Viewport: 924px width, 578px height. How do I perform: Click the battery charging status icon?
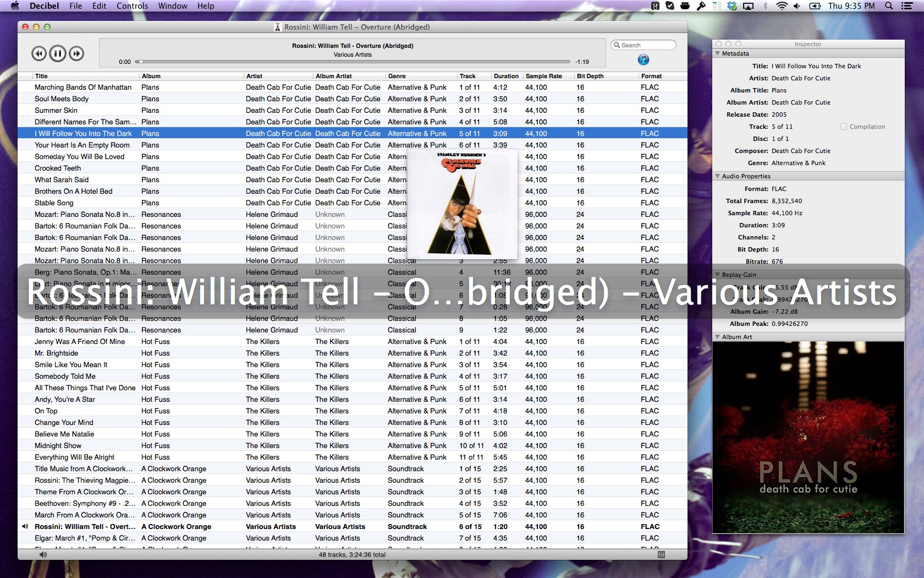point(815,6)
